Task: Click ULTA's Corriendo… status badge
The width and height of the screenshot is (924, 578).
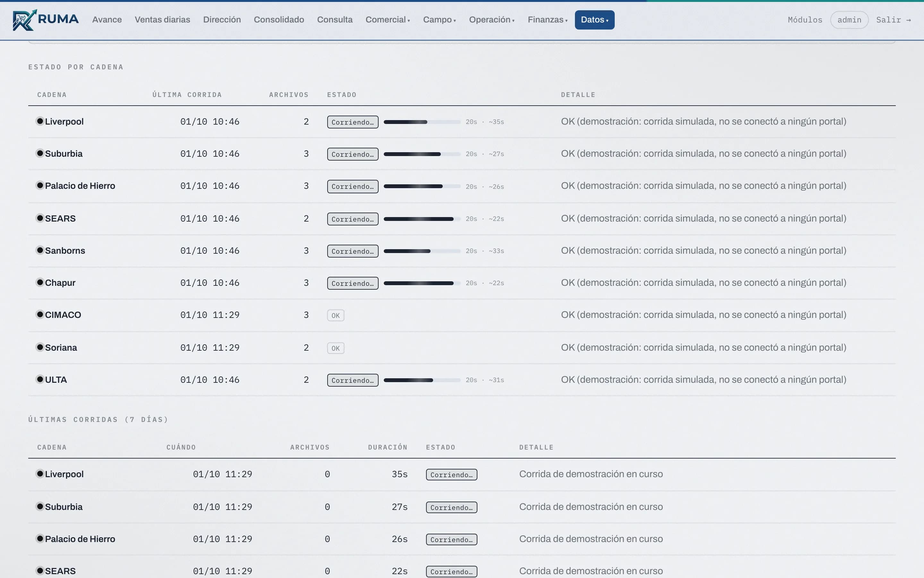Action: tap(352, 381)
